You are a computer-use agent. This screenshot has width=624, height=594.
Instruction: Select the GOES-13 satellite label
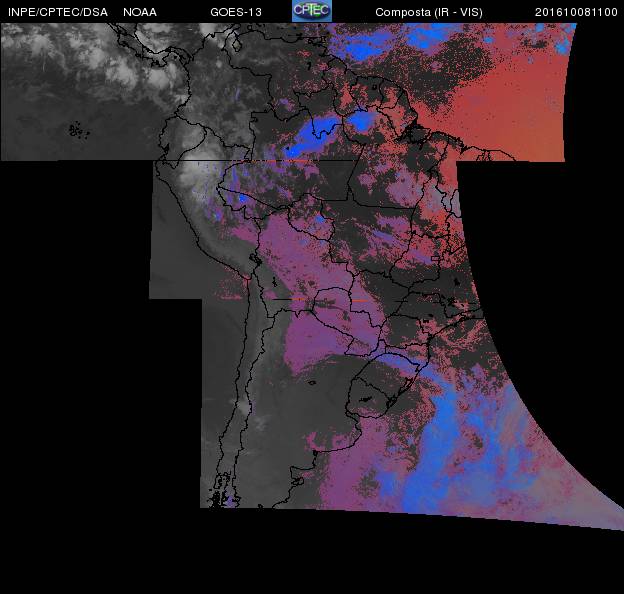point(233,12)
